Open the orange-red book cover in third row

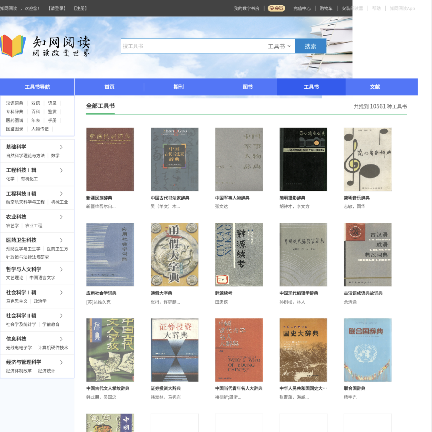point(239,350)
